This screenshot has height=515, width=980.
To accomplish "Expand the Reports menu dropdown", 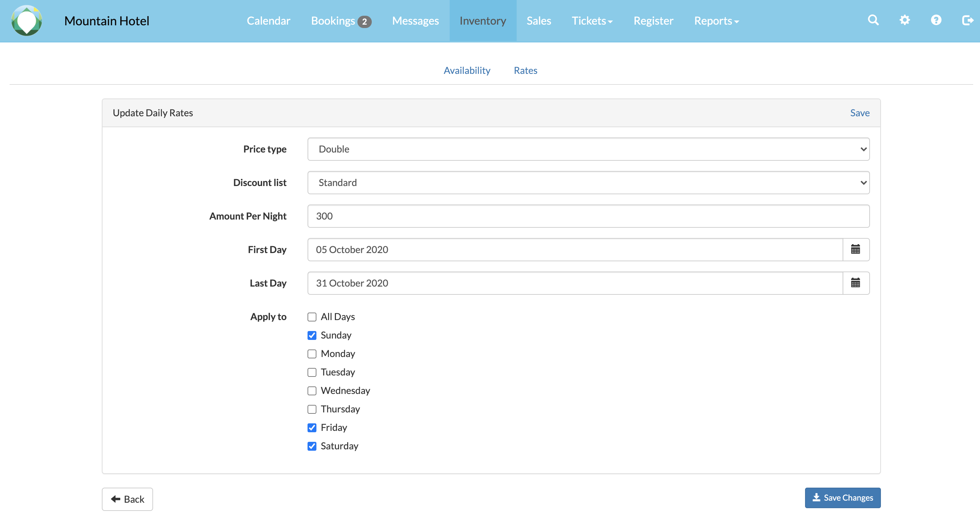I will pos(716,21).
